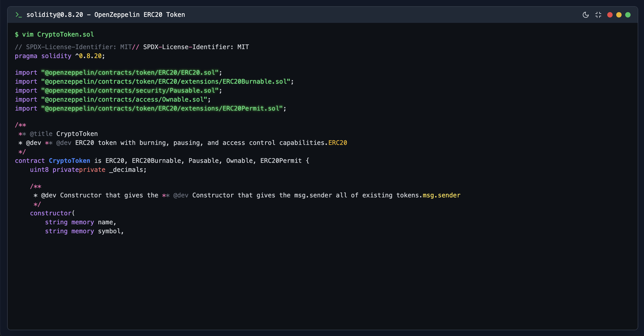Click the yellow window dot
Viewport: 644px width, 336px height.
(619, 15)
